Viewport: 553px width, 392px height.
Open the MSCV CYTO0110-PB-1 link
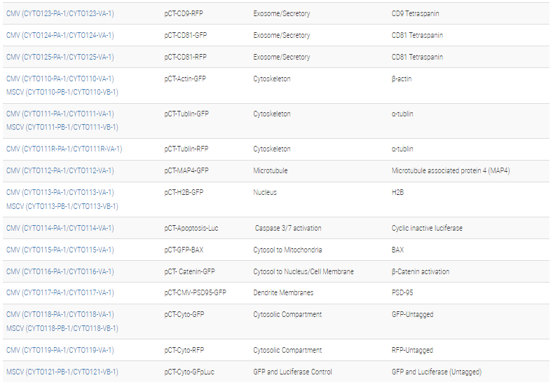62,92
